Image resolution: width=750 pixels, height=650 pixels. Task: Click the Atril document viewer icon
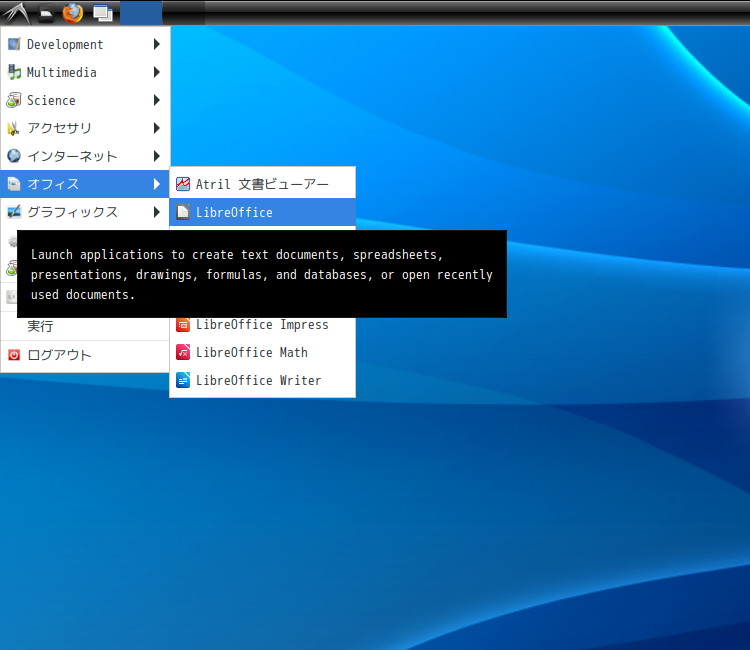183,184
